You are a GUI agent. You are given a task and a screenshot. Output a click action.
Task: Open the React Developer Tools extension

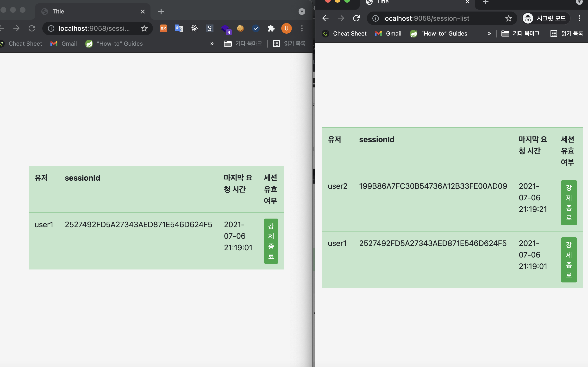194,28
